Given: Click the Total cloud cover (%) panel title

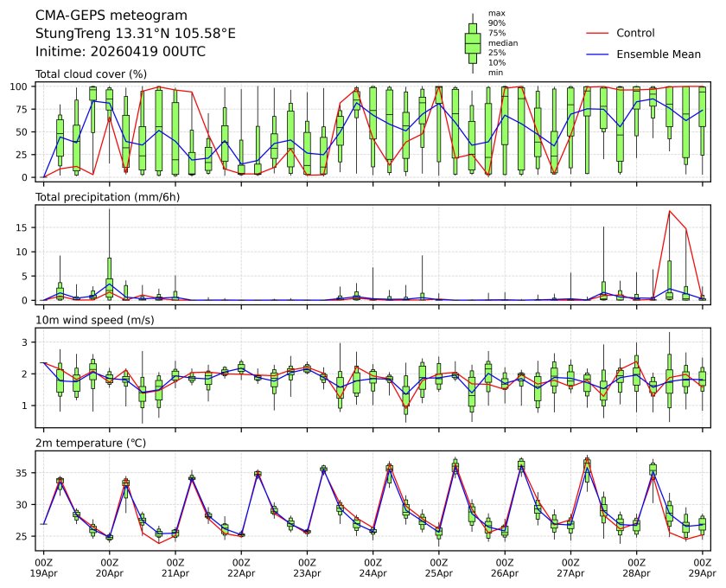Looking at the screenshot, I should [x=91, y=74].
